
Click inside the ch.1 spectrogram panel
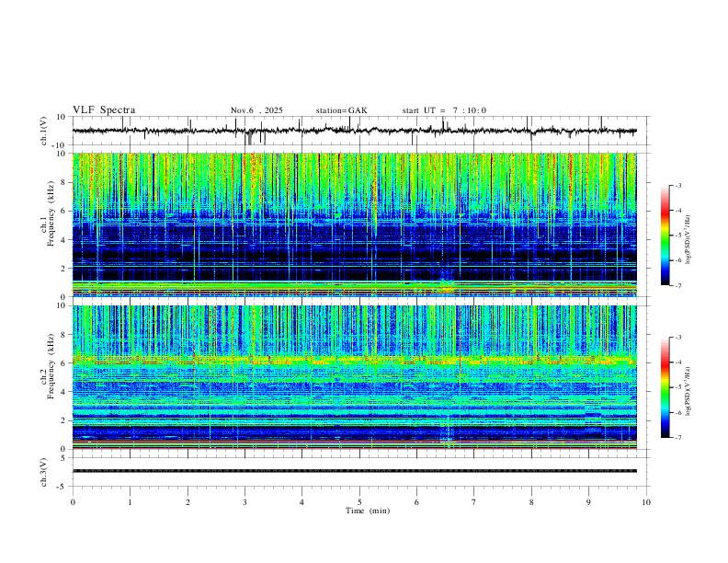coord(355,224)
